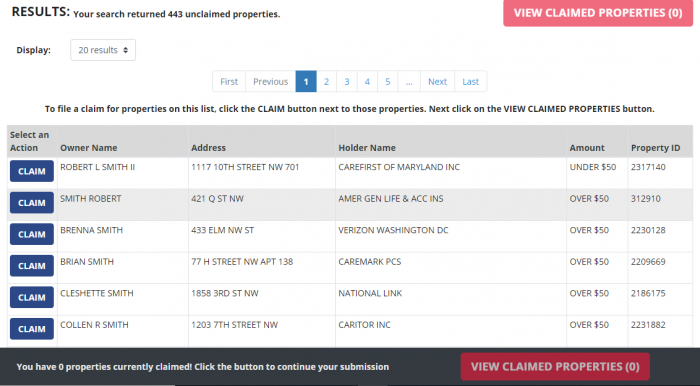Jump to page 2 of results
The width and height of the screenshot is (700, 386).
[326, 82]
